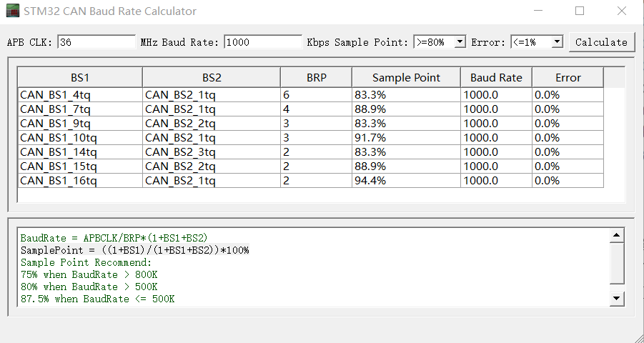Click the down arrow of notes scrollbar
This screenshot has height=343, width=644.
click(617, 299)
